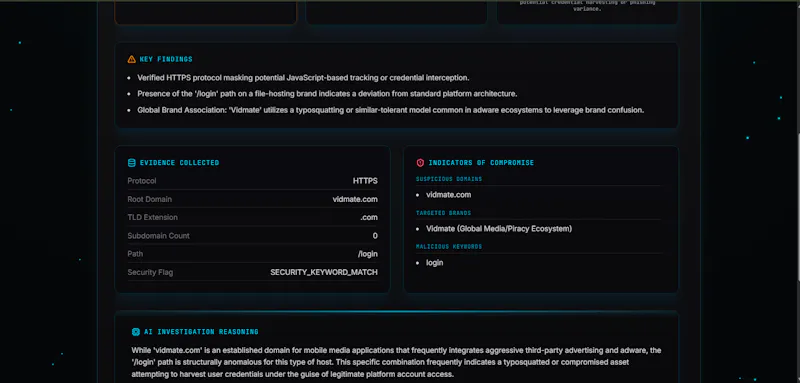
Task: Click the vidmate.com root domain value
Action: coord(355,199)
